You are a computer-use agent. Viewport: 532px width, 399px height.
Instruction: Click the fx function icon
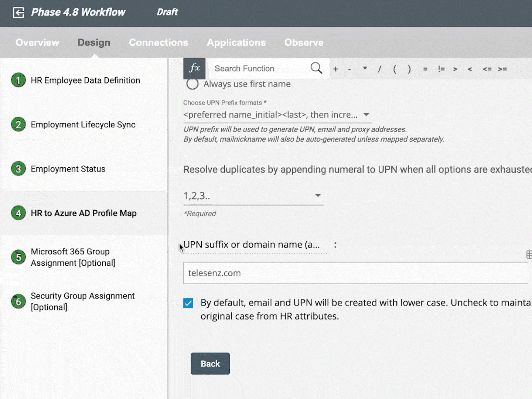pos(194,68)
